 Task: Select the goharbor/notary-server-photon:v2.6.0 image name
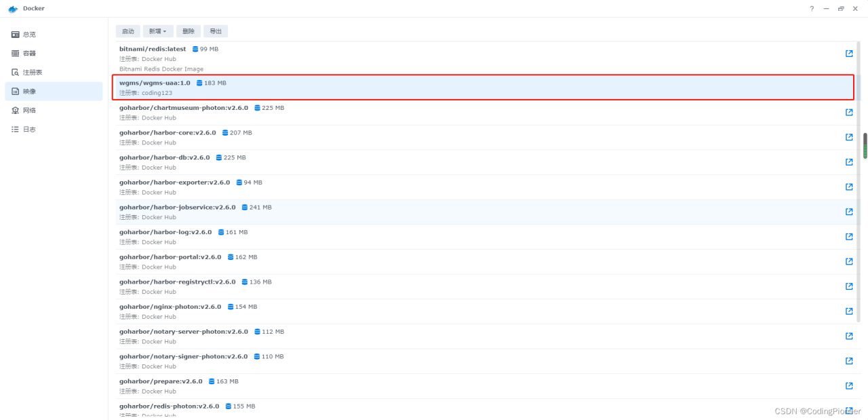[184, 332]
